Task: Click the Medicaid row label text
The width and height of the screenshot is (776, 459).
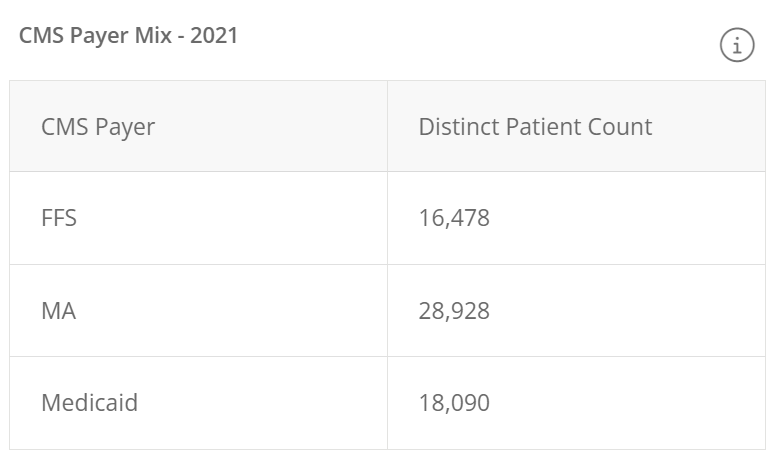Action: click(x=89, y=403)
